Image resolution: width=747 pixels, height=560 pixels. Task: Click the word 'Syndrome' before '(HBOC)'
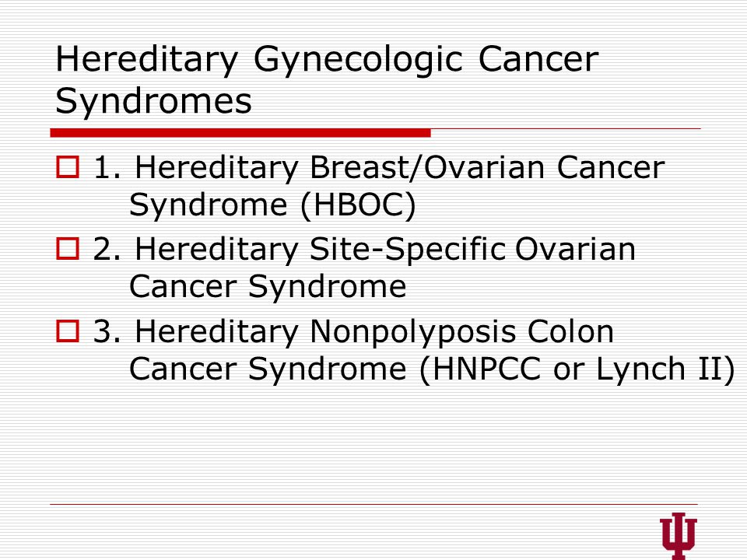[209, 205]
